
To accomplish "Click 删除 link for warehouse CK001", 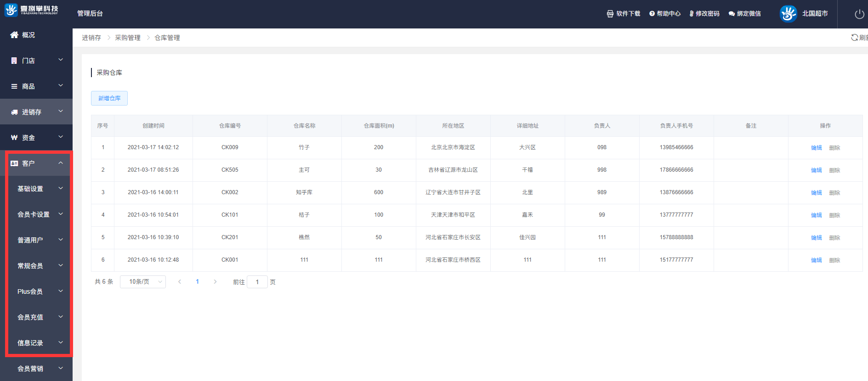I will 834,260.
